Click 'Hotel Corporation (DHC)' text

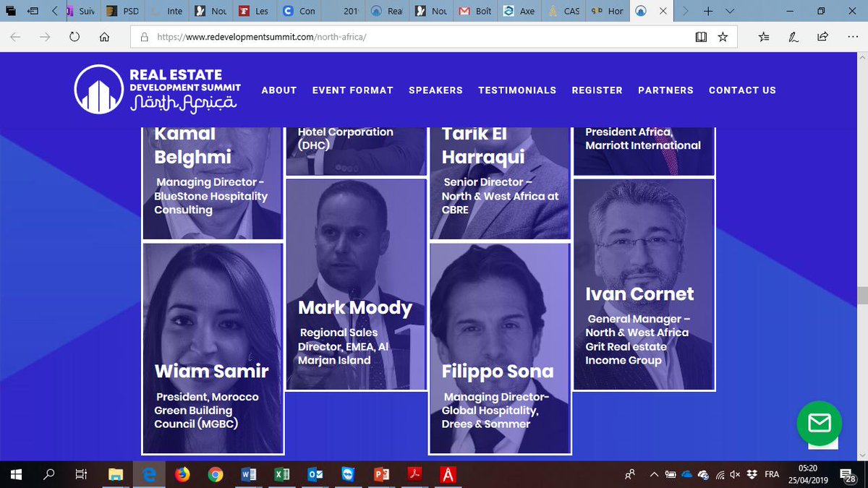(x=346, y=139)
